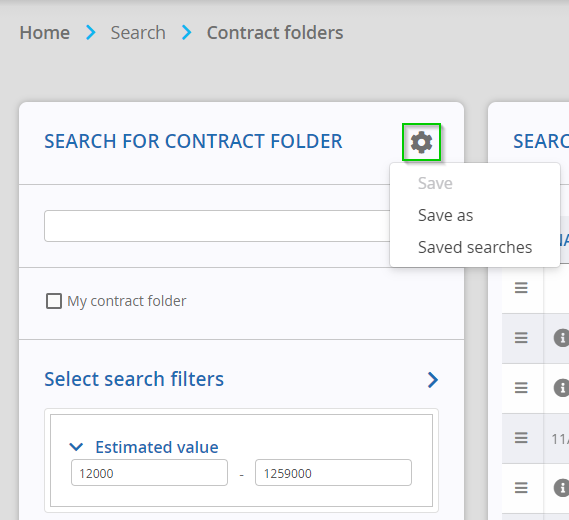Screen dimensions: 569x520
Task: Navigate to Search in the breadcrumb
Action: [x=138, y=33]
